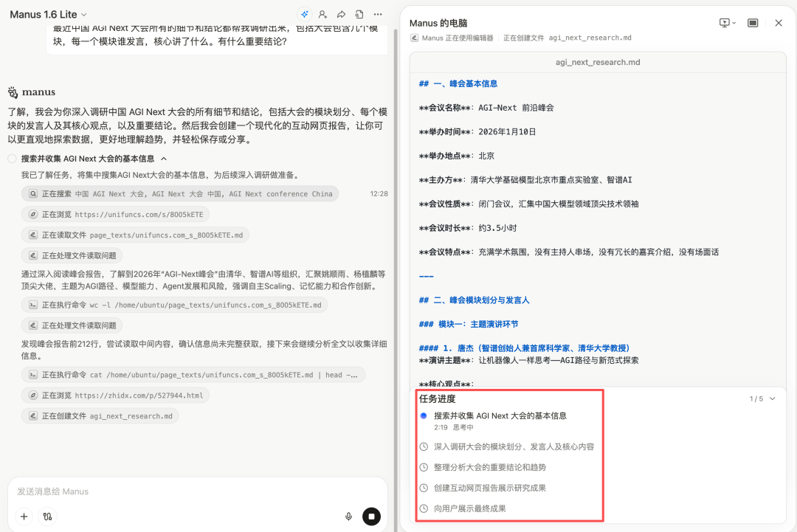Open the zhidx.com browsing link
The height and width of the screenshot is (532, 797).
coord(115,395)
